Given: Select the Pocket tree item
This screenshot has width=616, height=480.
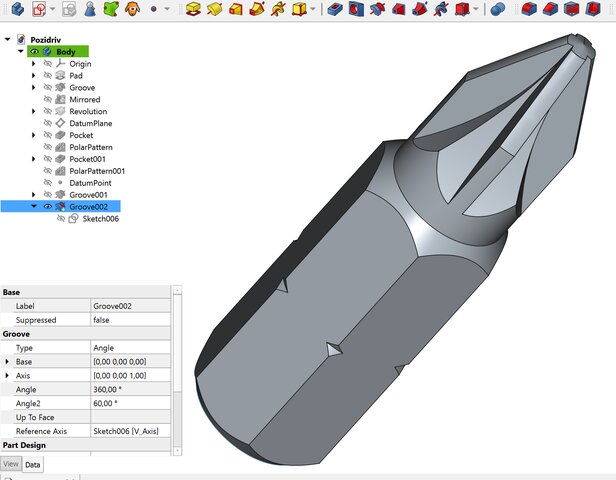Looking at the screenshot, I should point(81,135).
